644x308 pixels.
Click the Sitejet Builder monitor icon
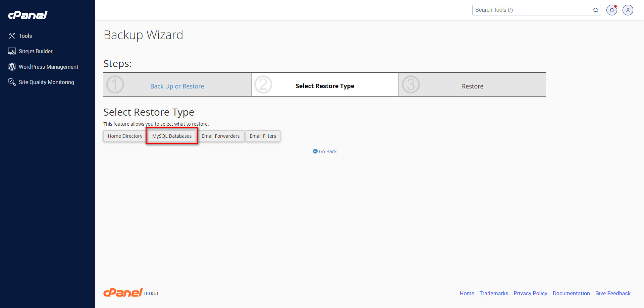click(12, 51)
